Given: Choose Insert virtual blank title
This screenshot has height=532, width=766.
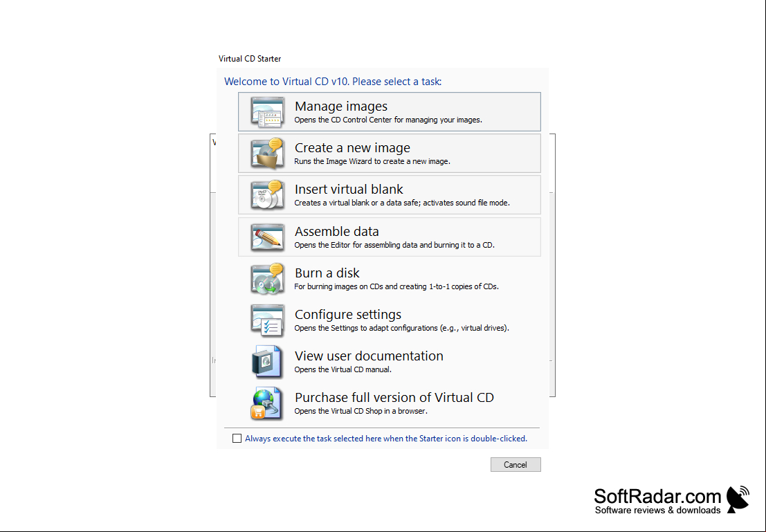Looking at the screenshot, I should click(x=349, y=189).
